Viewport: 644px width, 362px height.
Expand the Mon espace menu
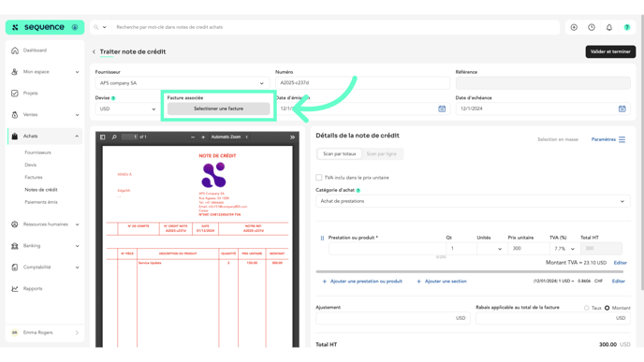77,72
